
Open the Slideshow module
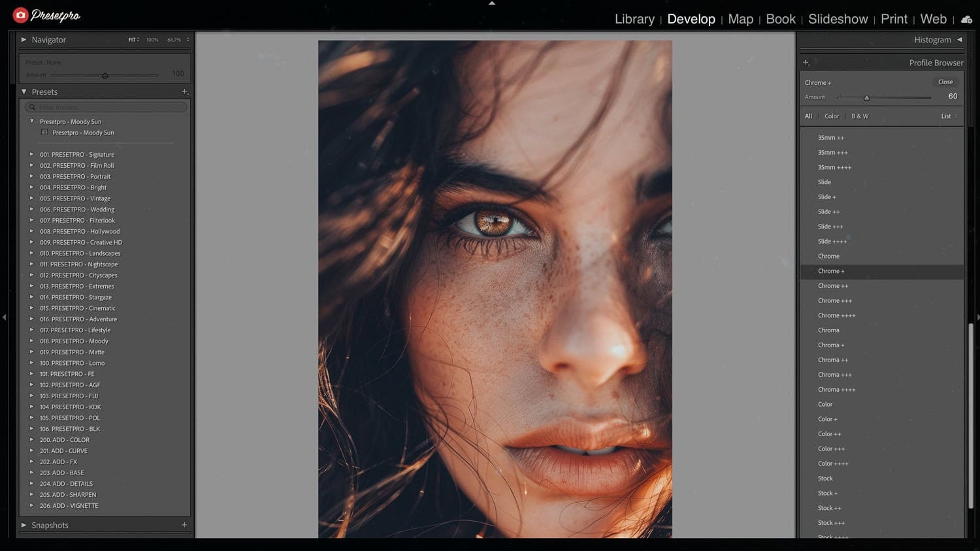tap(838, 20)
